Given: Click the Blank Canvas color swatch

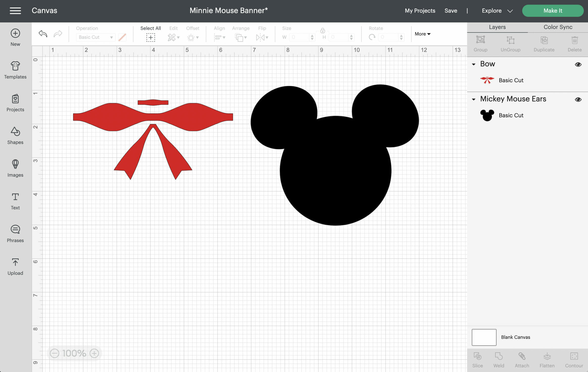Looking at the screenshot, I should click(484, 337).
